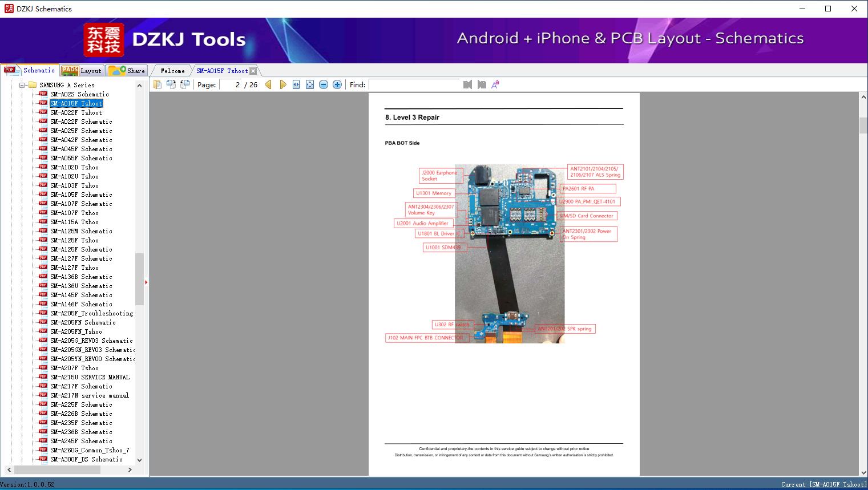Image resolution: width=868 pixels, height=490 pixels.
Task: Open SM-A245F Schematic
Action: (81, 441)
